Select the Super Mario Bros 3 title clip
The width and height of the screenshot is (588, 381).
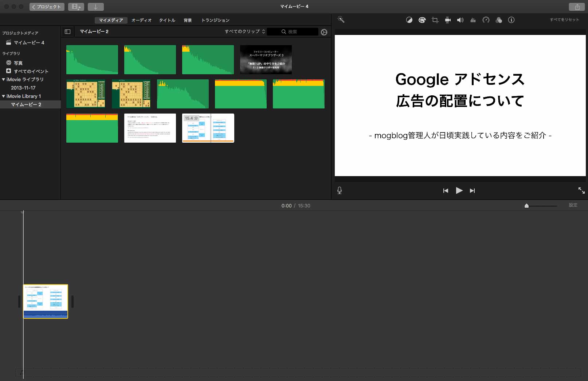pyautogui.click(x=266, y=60)
